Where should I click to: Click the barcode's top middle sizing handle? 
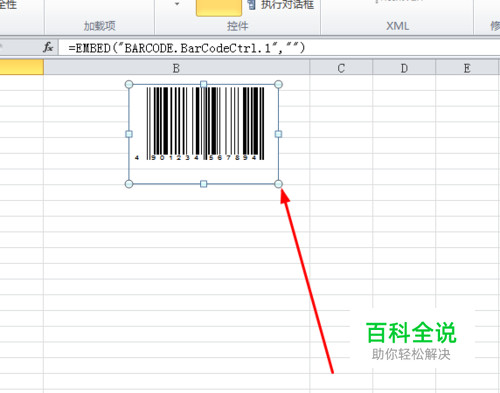click(x=204, y=84)
